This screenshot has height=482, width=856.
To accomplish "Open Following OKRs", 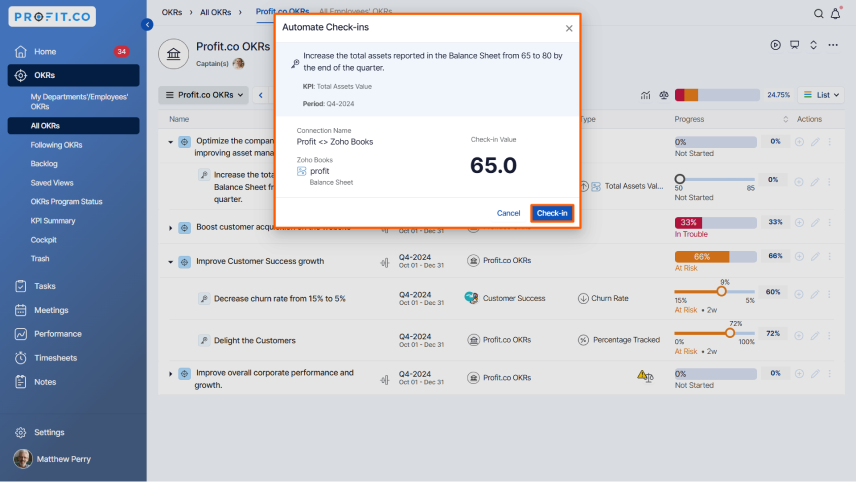I will click(56, 145).
